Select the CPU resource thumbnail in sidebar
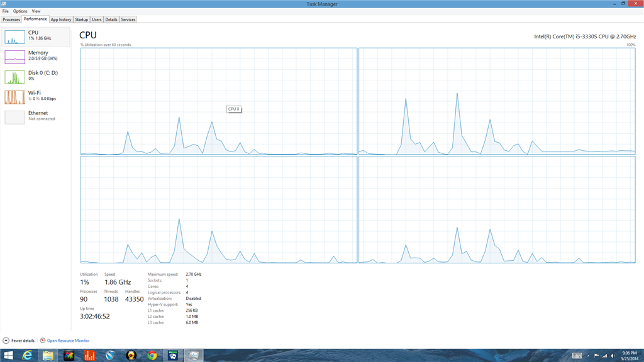This screenshot has width=644, height=362. pyautogui.click(x=15, y=37)
